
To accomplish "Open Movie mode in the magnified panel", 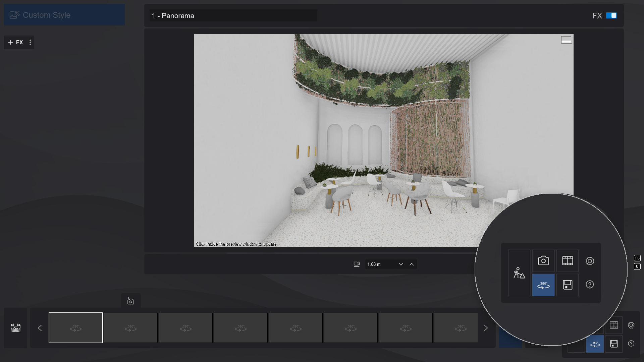I will coord(567,261).
